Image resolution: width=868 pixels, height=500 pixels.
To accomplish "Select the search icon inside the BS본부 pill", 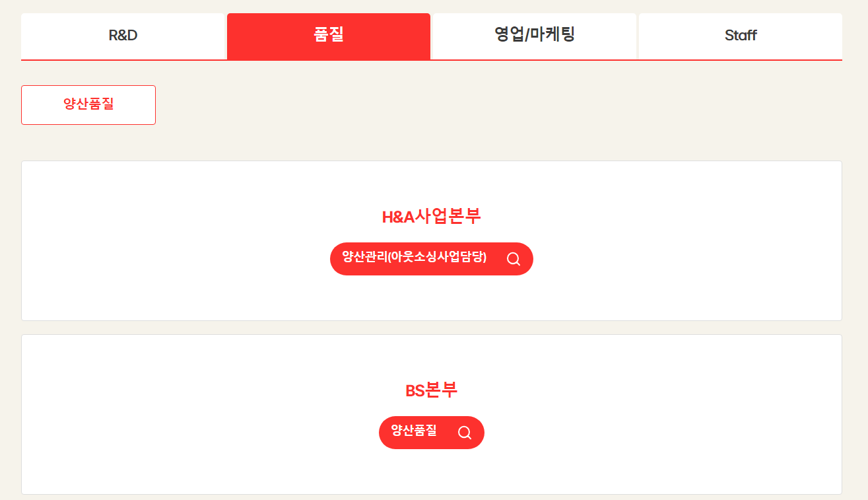I will click(464, 433).
